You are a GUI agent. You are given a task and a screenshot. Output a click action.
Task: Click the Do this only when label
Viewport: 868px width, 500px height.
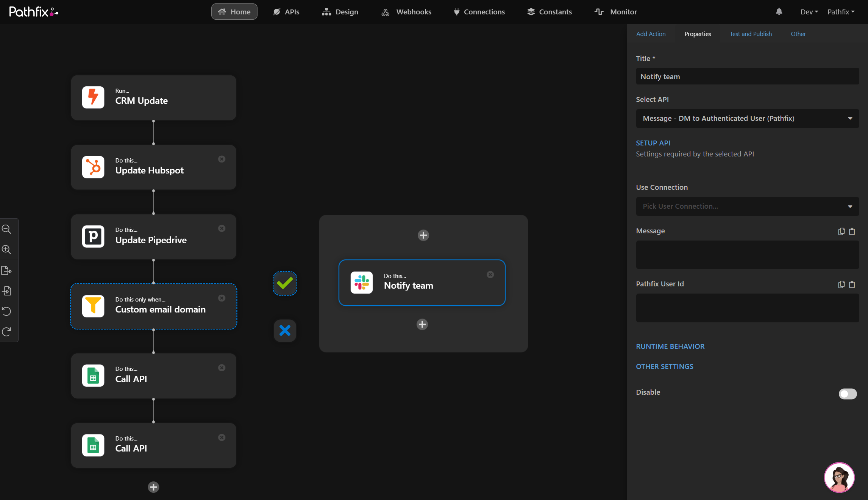pyautogui.click(x=140, y=300)
